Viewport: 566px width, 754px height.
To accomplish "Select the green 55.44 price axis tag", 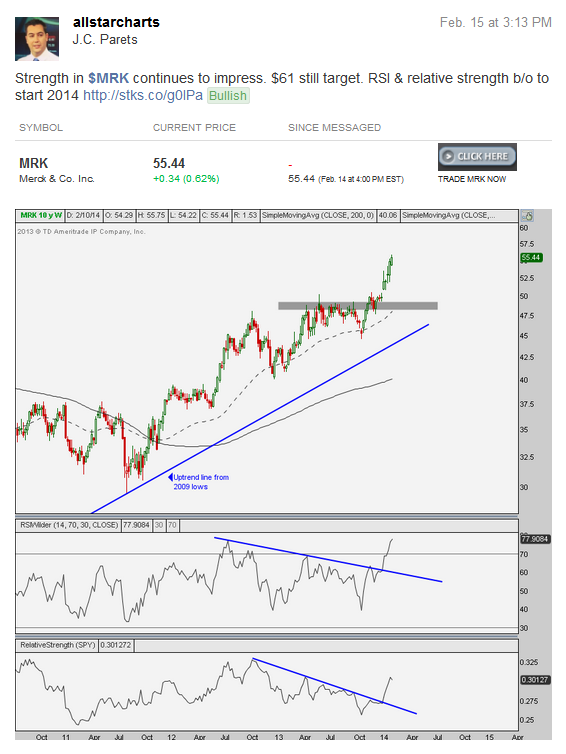I will 531,258.
